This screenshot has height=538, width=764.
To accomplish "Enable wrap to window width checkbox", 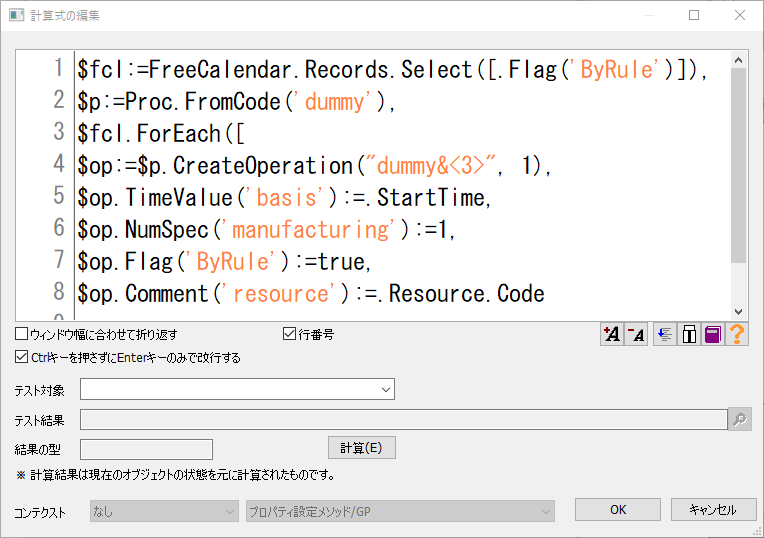I will coord(21,334).
